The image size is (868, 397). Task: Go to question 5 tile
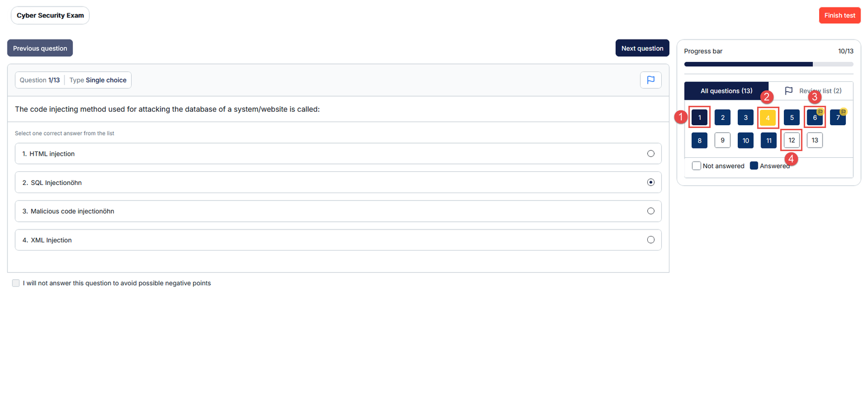pos(792,117)
